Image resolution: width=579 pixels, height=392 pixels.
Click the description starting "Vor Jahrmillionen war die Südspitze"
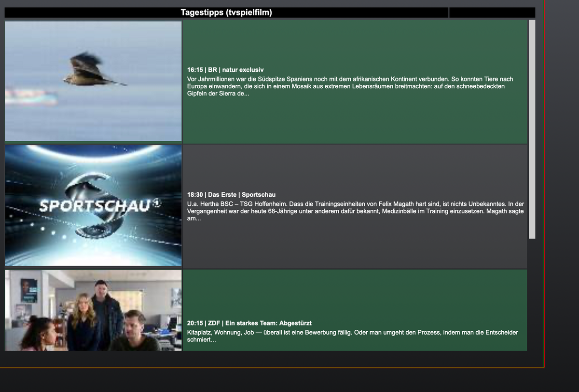coord(350,86)
